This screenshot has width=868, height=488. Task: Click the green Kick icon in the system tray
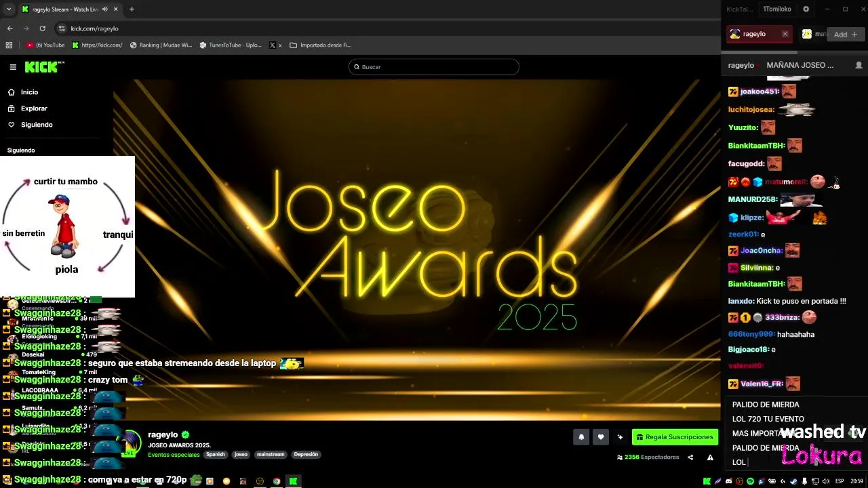(x=707, y=481)
